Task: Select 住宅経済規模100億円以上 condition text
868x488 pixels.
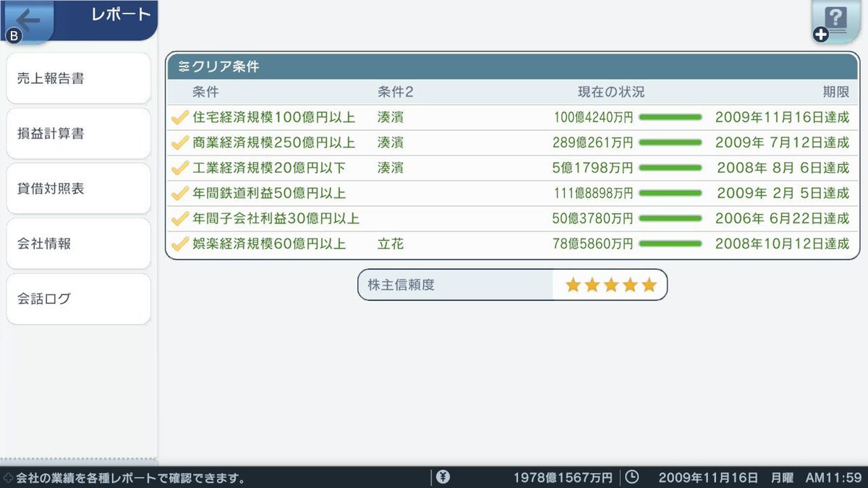Action: tap(274, 117)
